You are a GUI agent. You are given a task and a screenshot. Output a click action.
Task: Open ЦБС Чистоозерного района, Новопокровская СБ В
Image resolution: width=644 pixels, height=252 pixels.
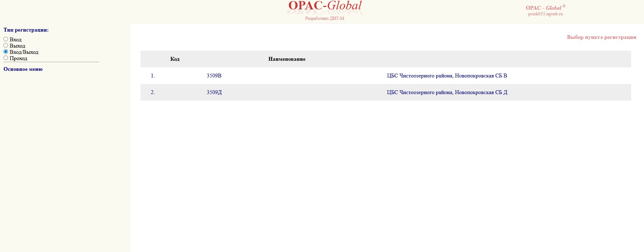[x=447, y=76]
